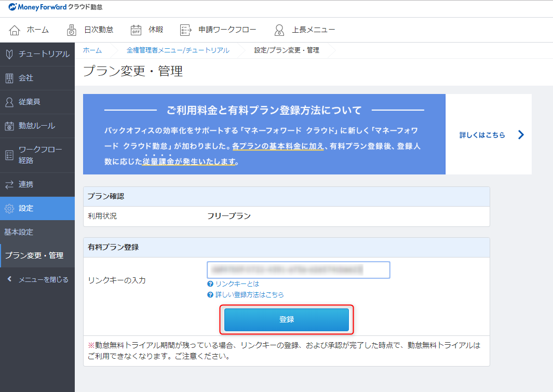Click the question icon beside リンクキーとは
This screenshot has width=553, height=392.
point(210,284)
